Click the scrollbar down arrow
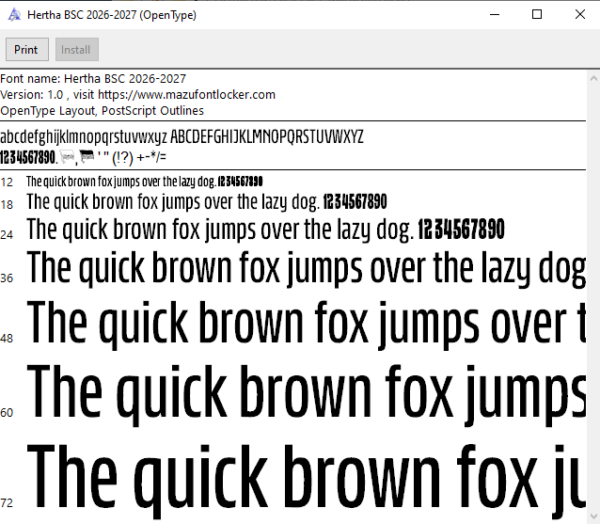Image resolution: width=600 pixels, height=524 pixels. [x=593, y=516]
